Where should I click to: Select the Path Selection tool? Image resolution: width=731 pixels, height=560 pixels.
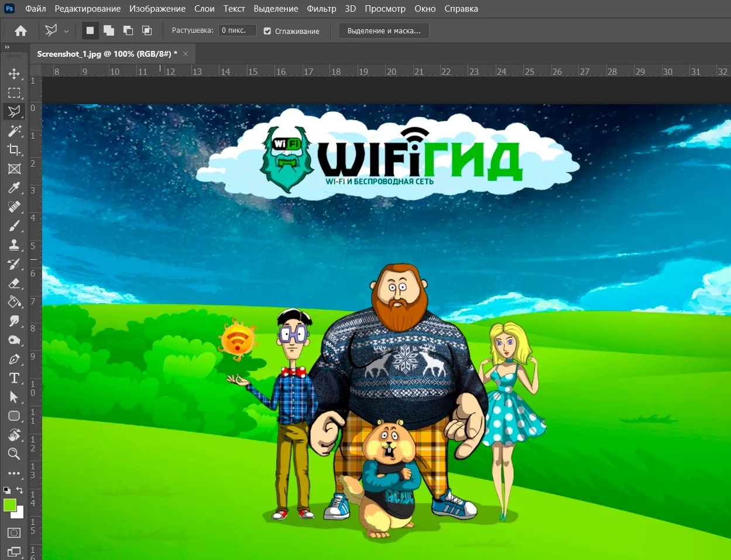(14, 397)
